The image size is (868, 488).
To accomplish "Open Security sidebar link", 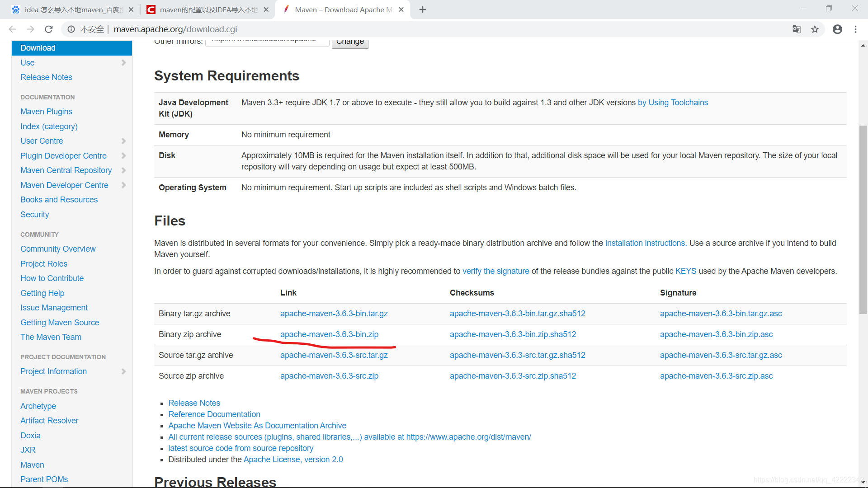I will tap(34, 215).
